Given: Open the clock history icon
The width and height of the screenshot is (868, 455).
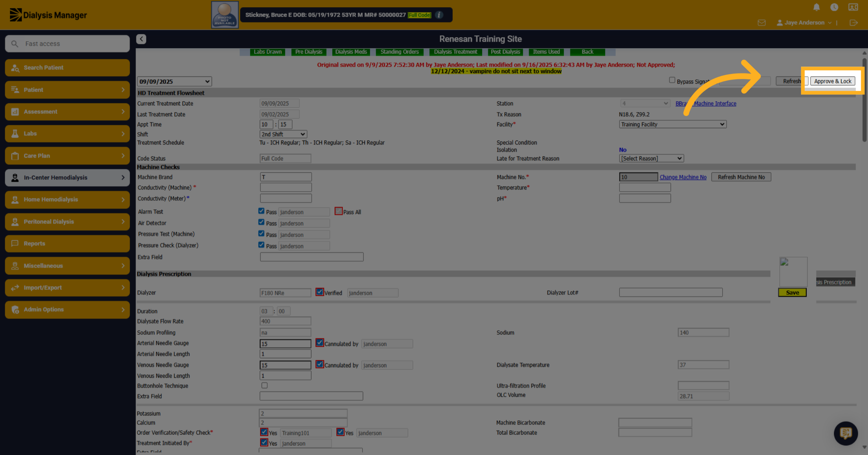Looking at the screenshot, I should coord(834,7).
